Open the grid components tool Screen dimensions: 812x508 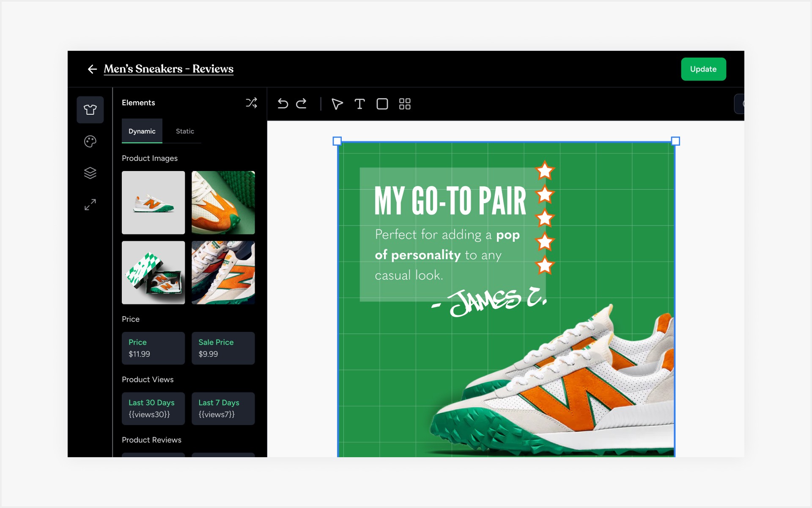[405, 104]
